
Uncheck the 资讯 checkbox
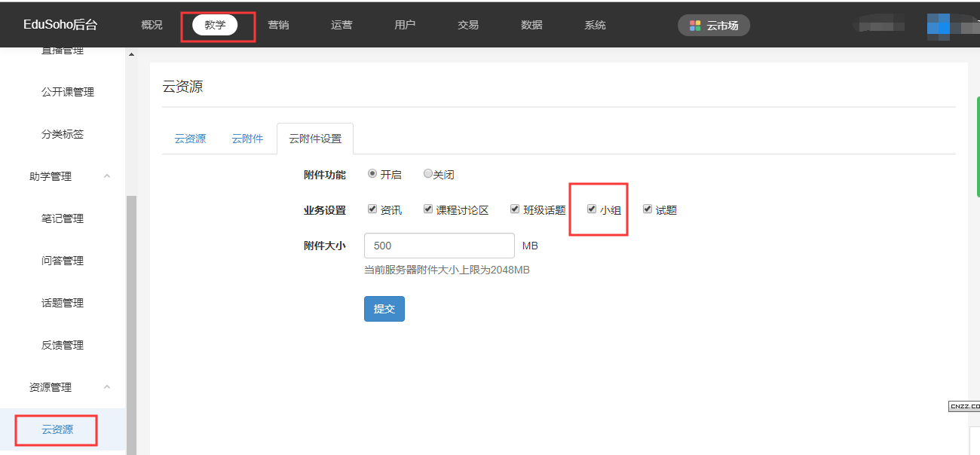[372, 209]
